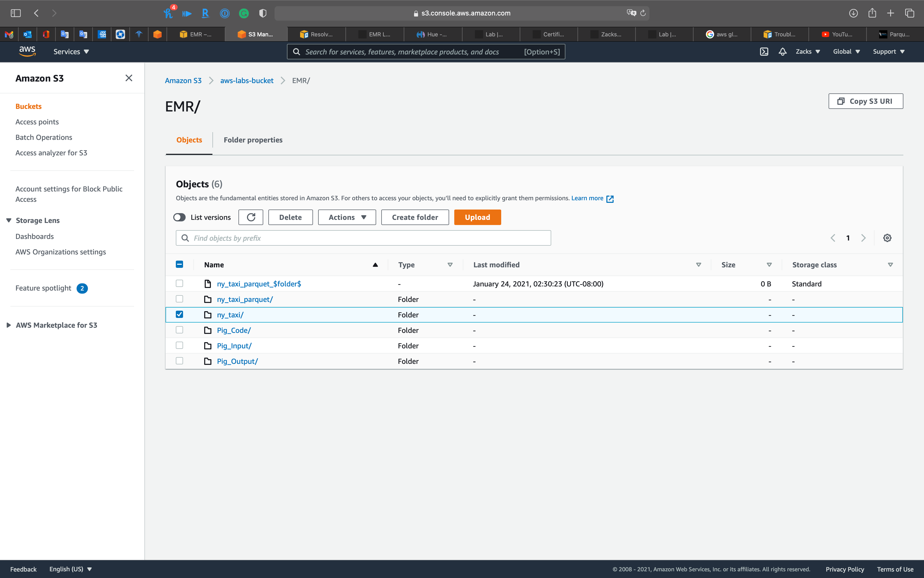Open Batch Operations in sidebar

(x=44, y=137)
